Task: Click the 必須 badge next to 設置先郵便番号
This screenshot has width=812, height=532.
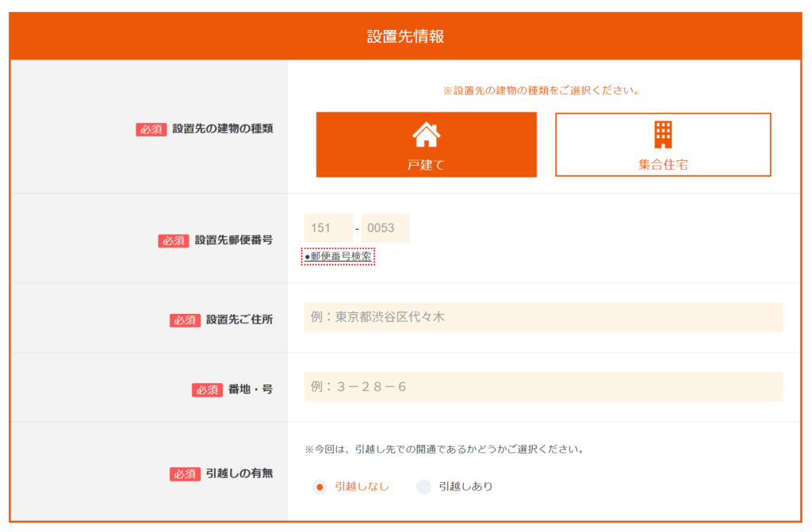Action: point(174,241)
